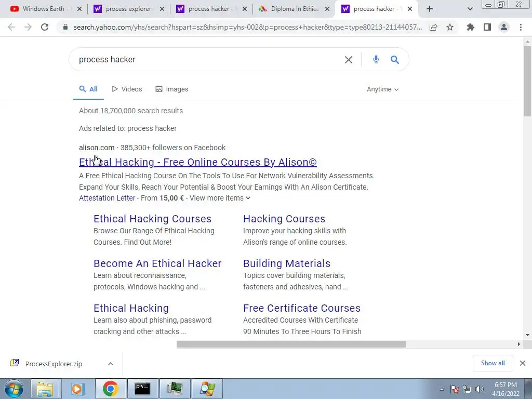The image size is (532, 399).
Task: Open the Attestation Letter link
Action: 107,198
